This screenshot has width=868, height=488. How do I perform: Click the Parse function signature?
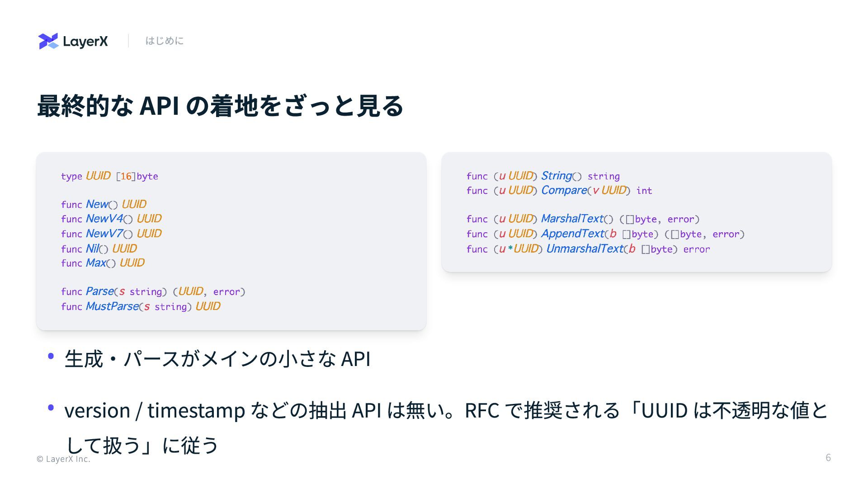[x=153, y=291]
